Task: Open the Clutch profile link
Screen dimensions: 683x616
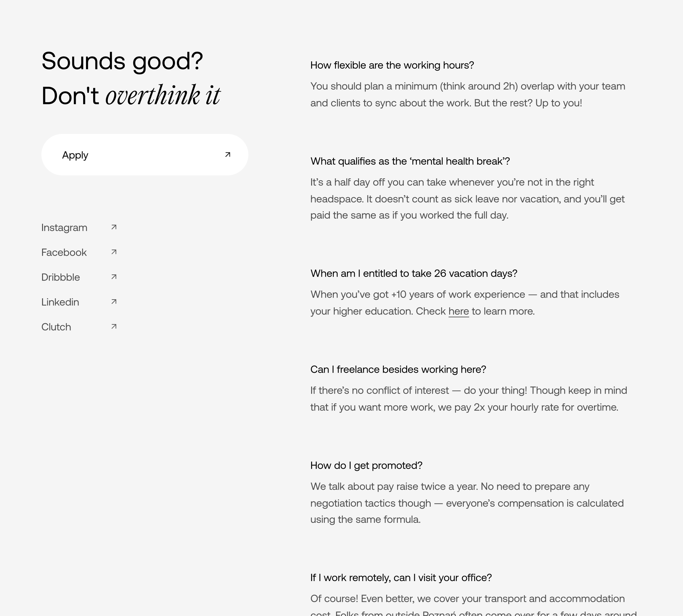Action: tap(56, 327)
